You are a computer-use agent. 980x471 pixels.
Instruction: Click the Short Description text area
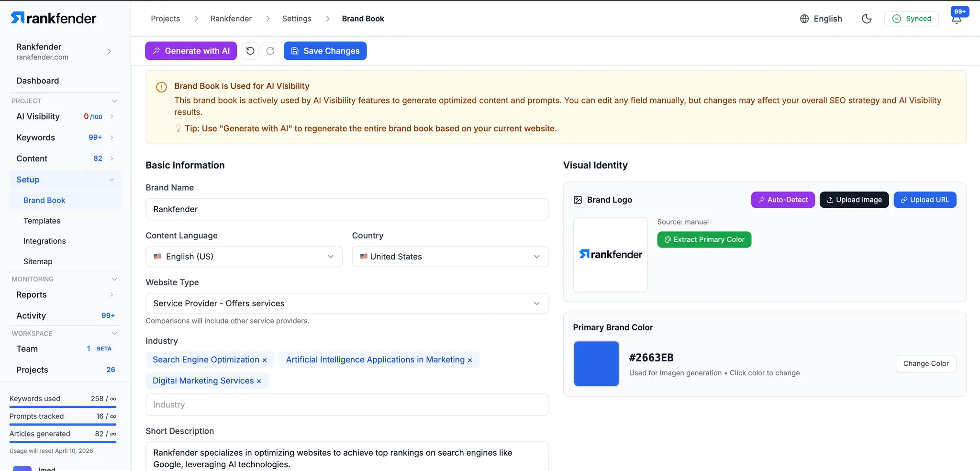point(347,457)
